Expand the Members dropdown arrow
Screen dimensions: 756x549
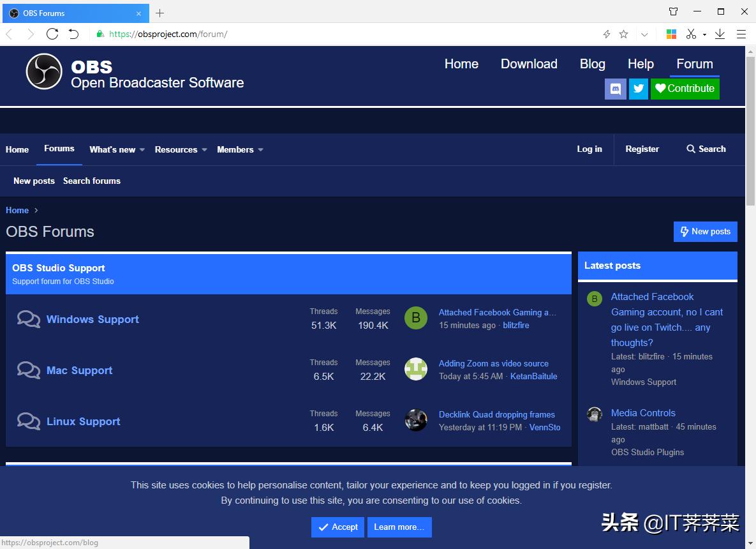[261, 149]
